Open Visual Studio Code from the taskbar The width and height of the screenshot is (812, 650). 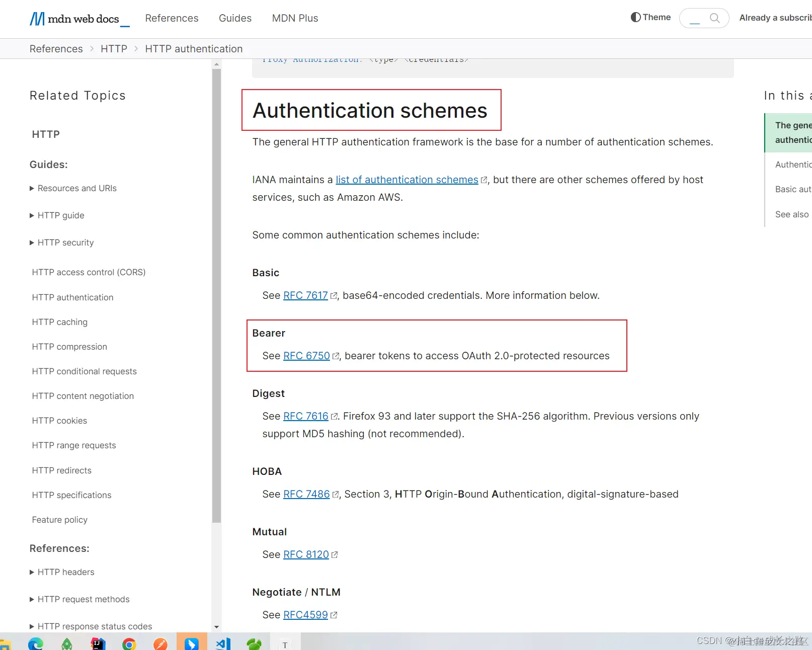223,643
